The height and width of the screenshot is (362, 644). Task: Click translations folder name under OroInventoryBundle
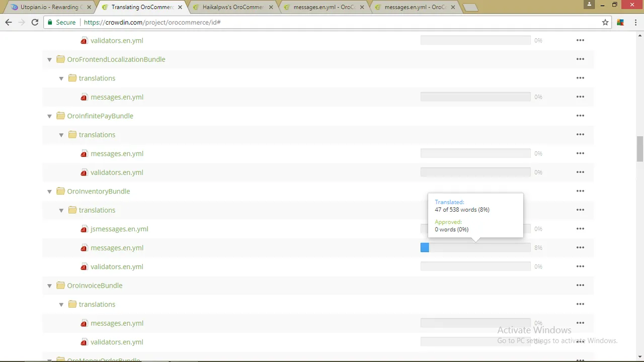click(97, 210)
